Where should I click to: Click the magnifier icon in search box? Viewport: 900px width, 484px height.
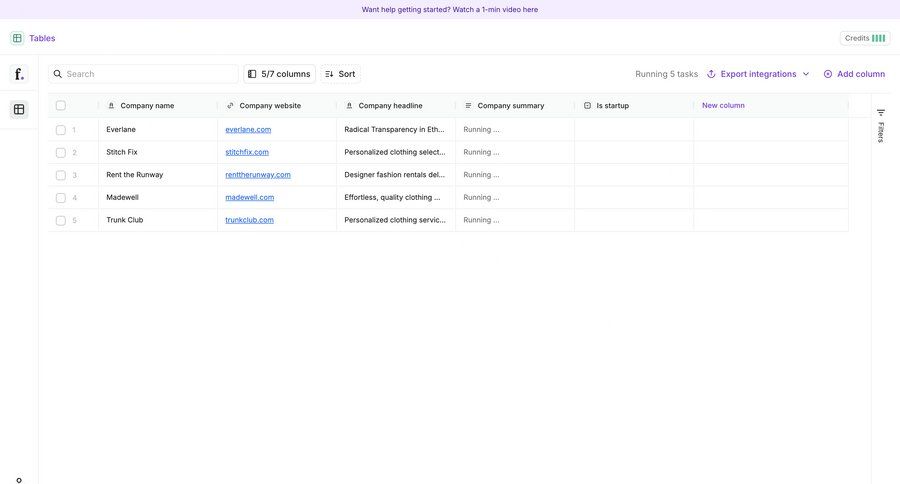pos(57,74)
